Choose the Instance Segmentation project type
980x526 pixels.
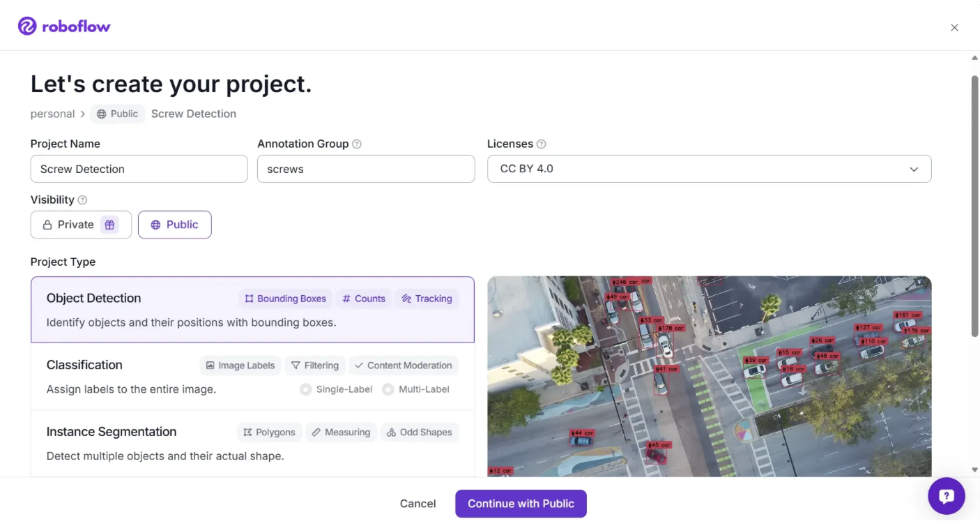point(112,432)
